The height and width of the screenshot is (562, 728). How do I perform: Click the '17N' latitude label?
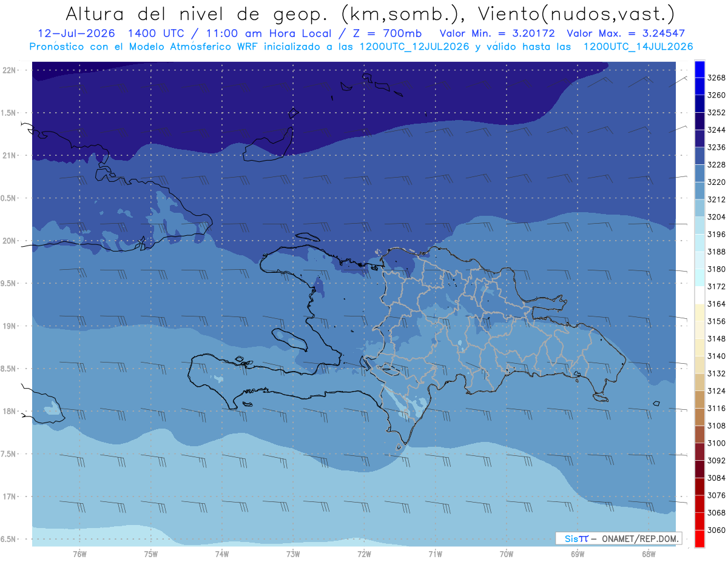click(10, 497)
